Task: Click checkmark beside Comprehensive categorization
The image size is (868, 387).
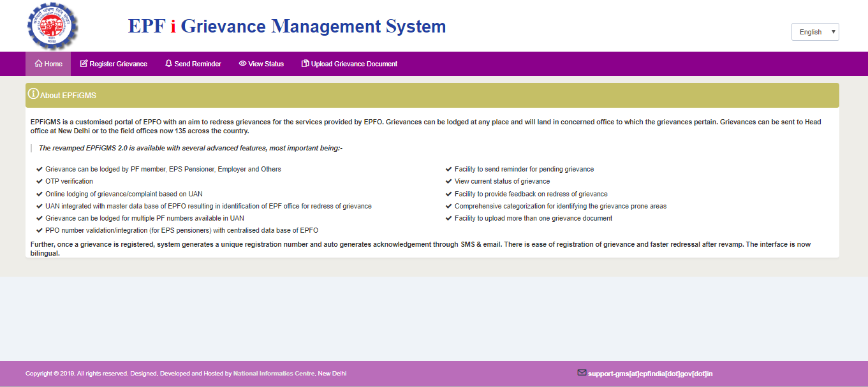Action: tap(449, 206)
